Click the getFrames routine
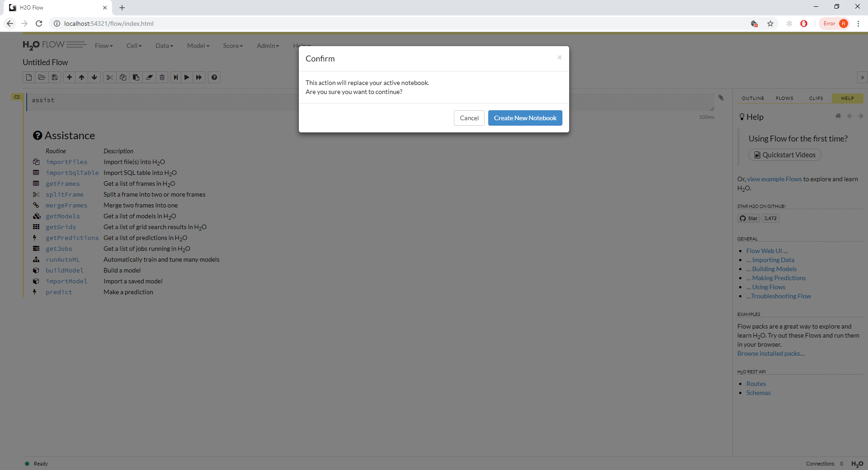This screenshot has height=470, width=868. pos(62,183)
